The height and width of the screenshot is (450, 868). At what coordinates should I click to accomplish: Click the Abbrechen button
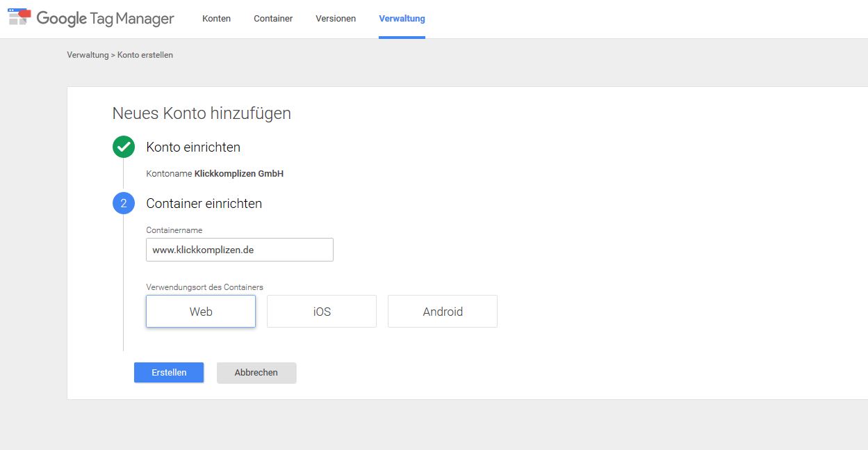pos(256,373)
